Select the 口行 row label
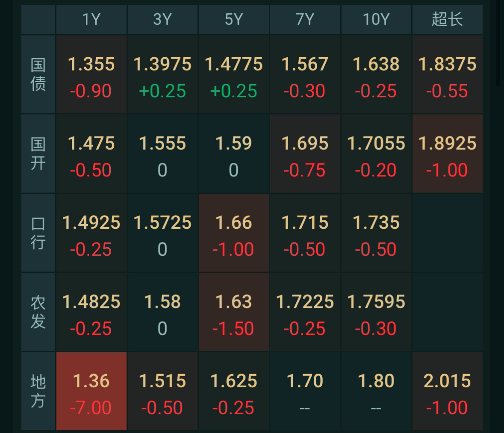The image size is (504, 433). [x=38, y=233]
